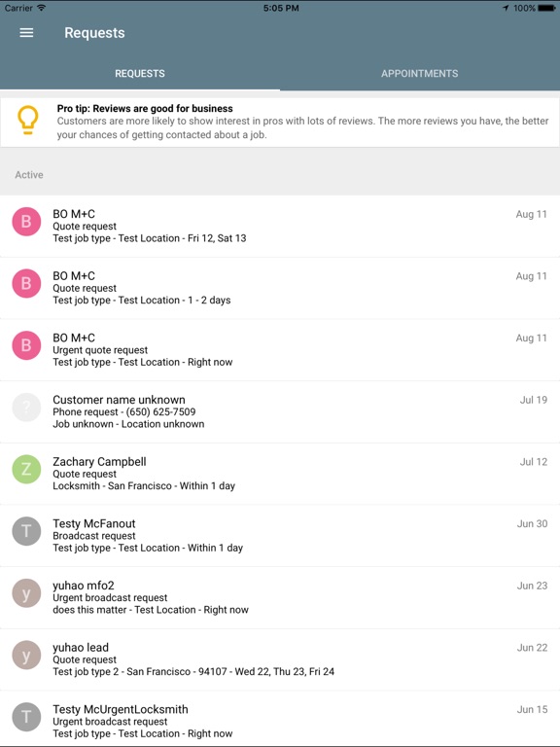Open BO M+C request for Fri 12, Sat 13
Screen dimensions: 560x747
pos(280,227)
